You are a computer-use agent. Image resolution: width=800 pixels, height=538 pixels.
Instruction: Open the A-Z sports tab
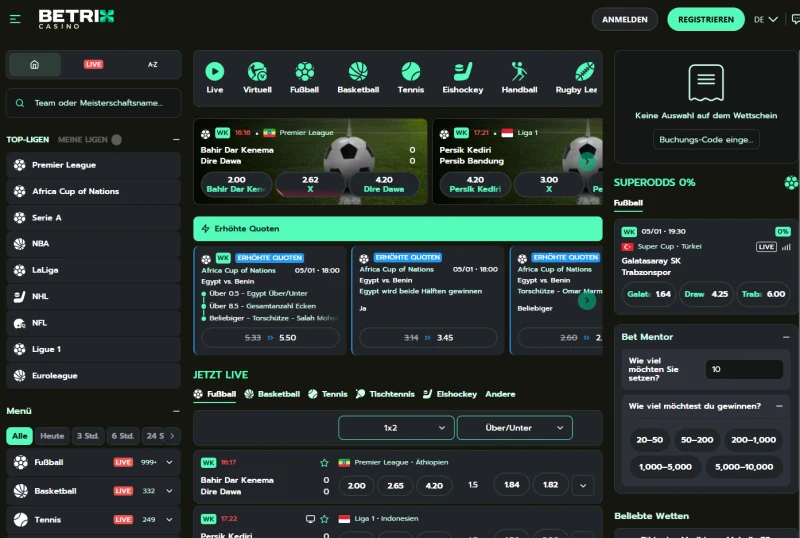pos(152,64)
